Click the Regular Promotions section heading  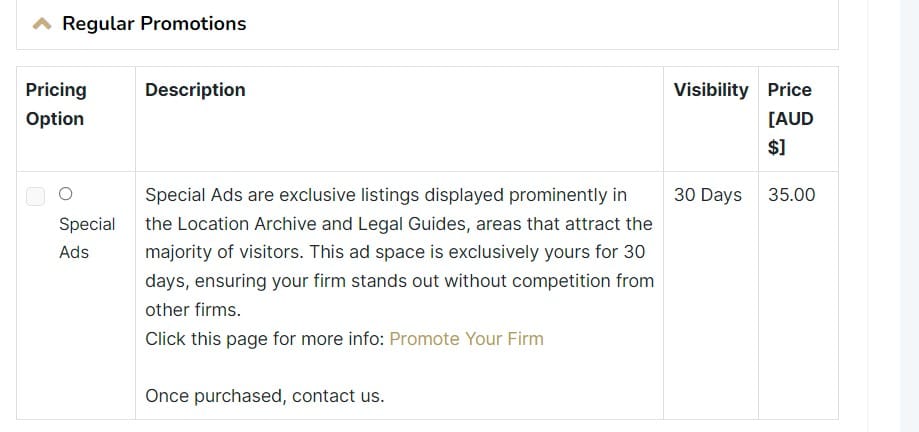point(154,24)
